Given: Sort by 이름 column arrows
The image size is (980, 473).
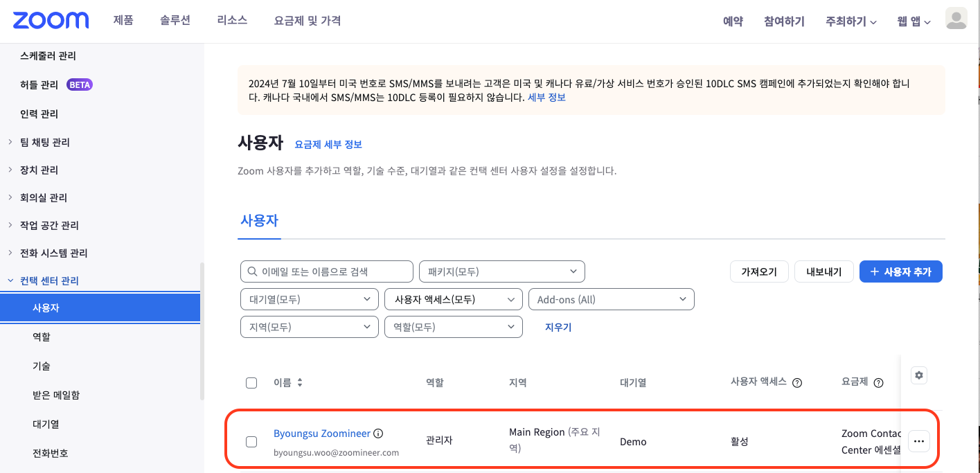Looking at the screenshot, I should [300, 382].
